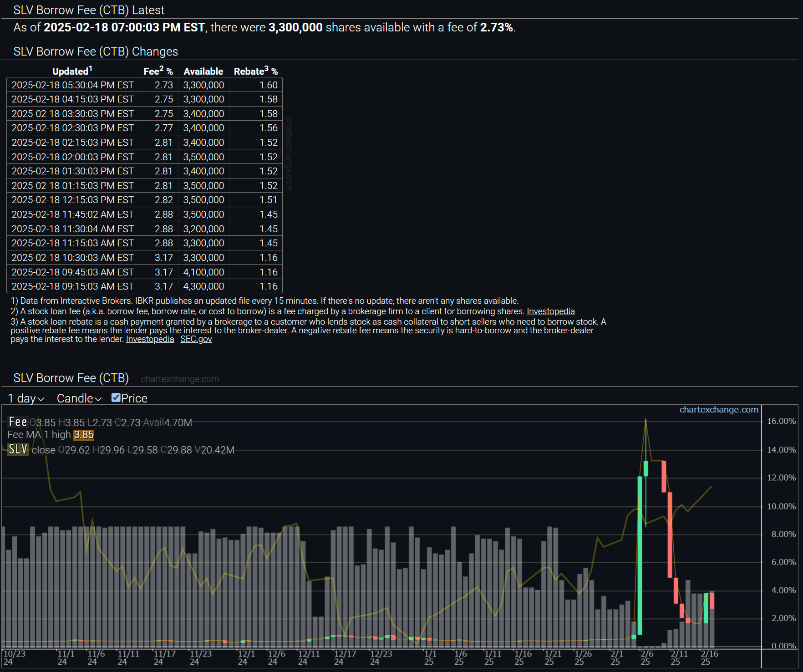Click the SLV legend label on chart
803x672 pixels.
tap(18, 450)
